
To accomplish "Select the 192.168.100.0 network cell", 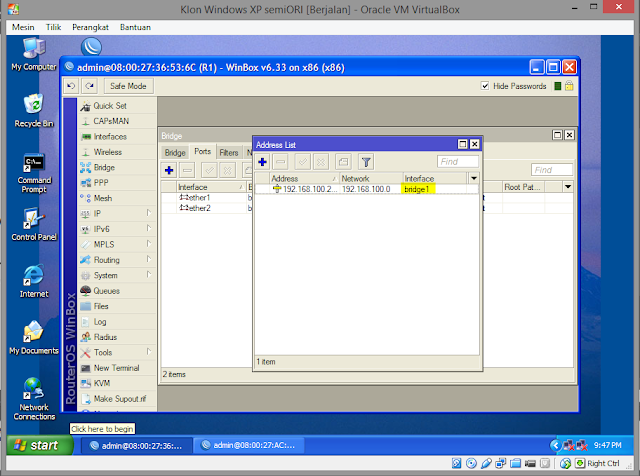I will [371, 189].
